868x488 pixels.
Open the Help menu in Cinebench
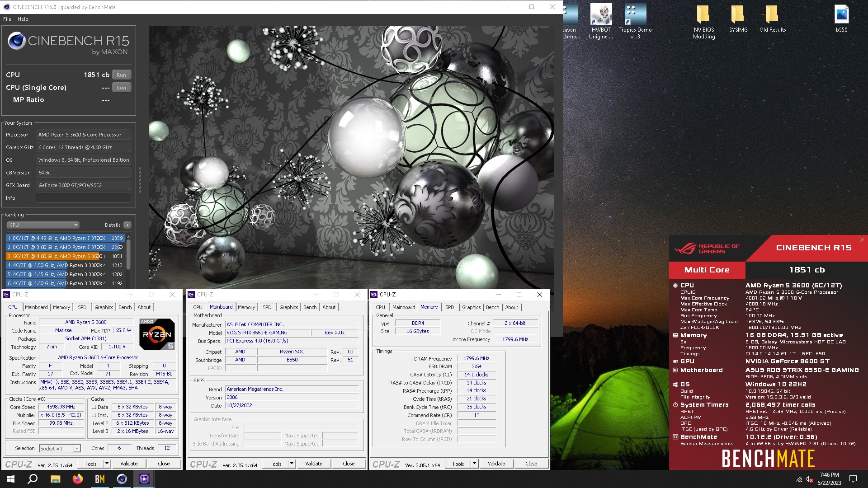coord(23,19)
